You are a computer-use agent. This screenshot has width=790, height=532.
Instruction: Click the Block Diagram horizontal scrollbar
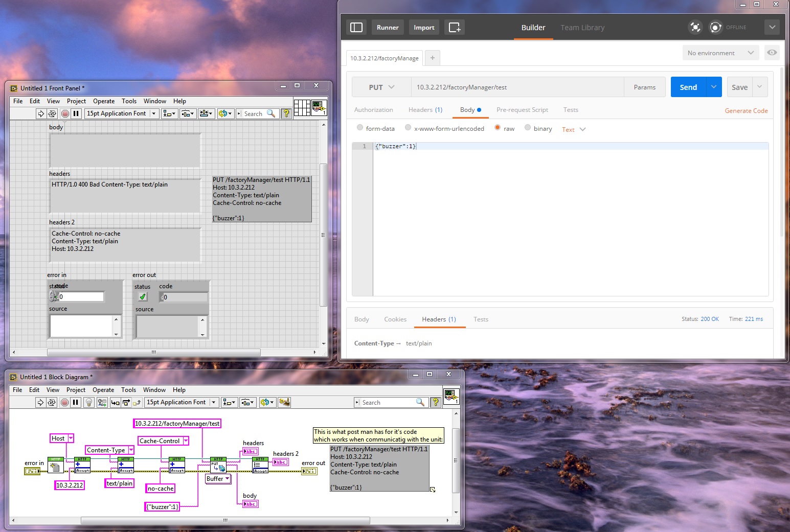click(x=225, y=520)
